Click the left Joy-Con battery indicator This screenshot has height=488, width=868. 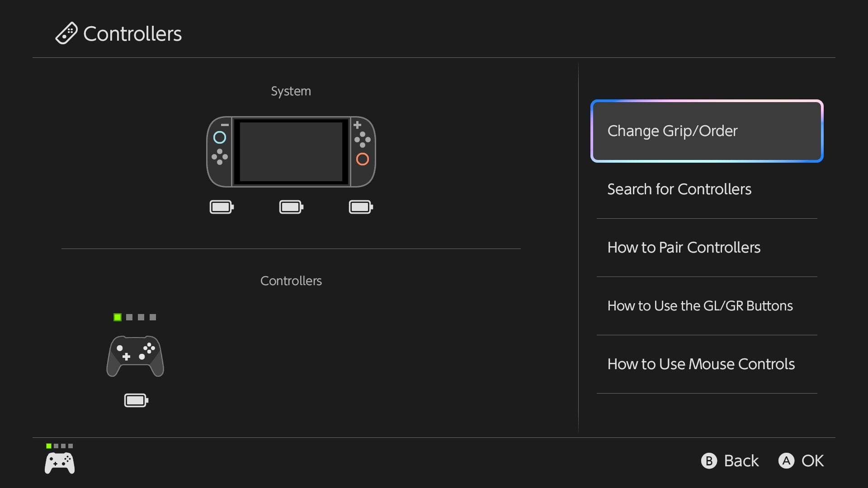click(221, 206)
